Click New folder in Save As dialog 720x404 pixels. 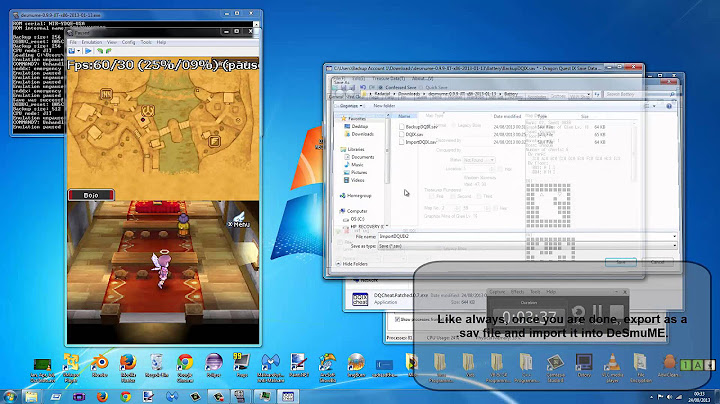click(x=384, y=106)
